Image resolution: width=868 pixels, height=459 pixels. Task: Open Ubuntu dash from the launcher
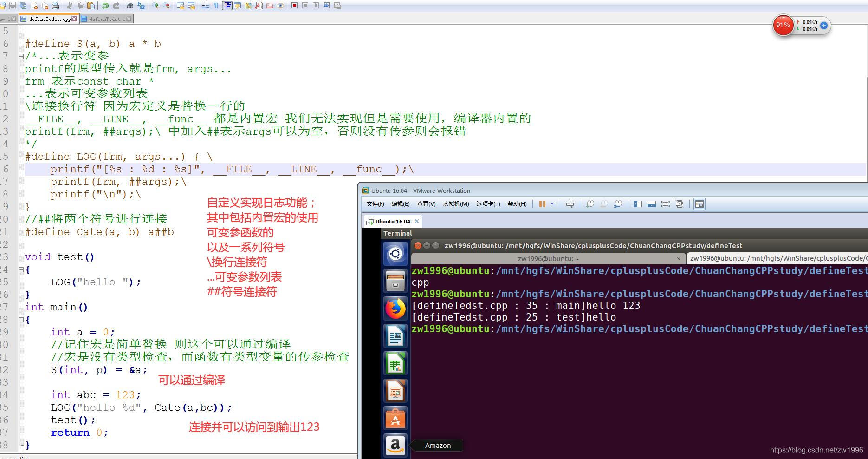point(395,254)
